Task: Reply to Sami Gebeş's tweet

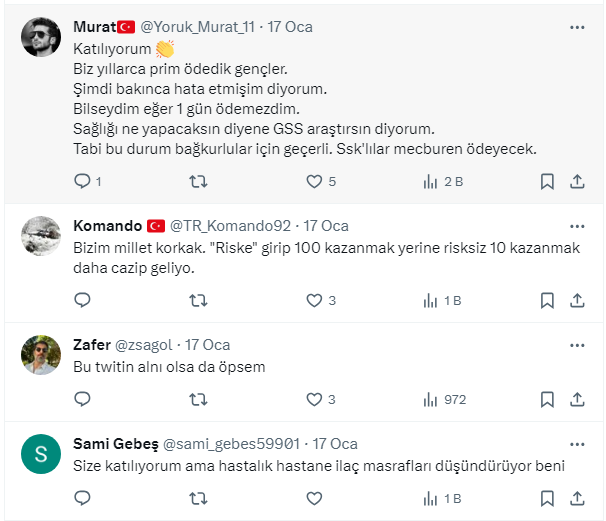Action: 83,498
